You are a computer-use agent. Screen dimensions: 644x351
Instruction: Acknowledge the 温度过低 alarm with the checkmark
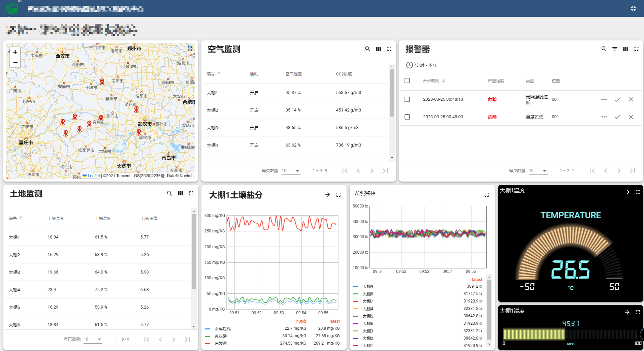pyautogui.click(x=617, y=117)
